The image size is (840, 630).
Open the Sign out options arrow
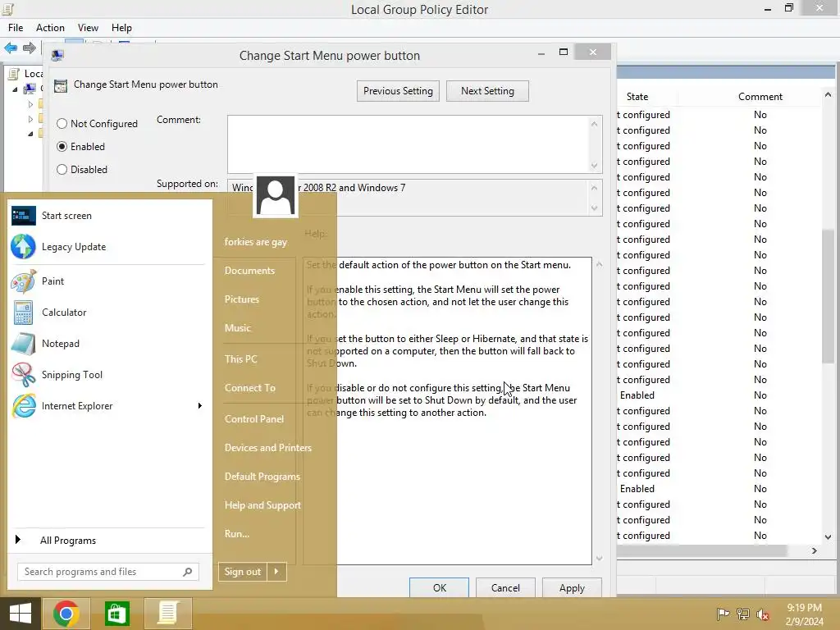click(276, 572)
